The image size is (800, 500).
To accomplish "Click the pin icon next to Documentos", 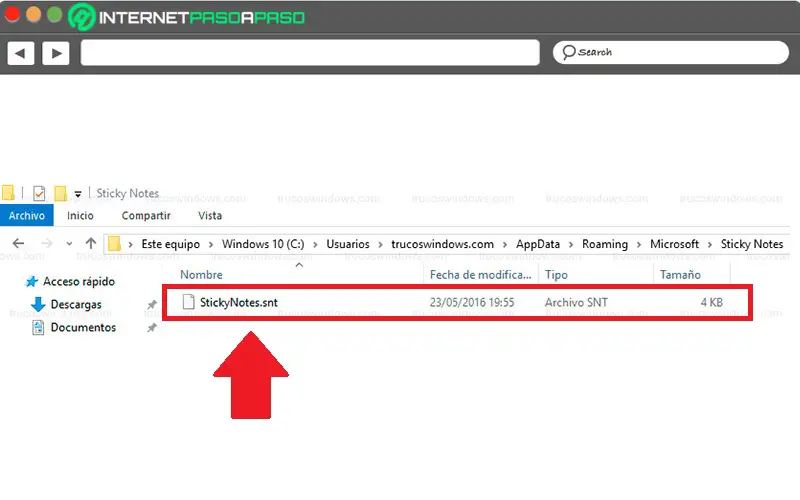I will [152, 328].
